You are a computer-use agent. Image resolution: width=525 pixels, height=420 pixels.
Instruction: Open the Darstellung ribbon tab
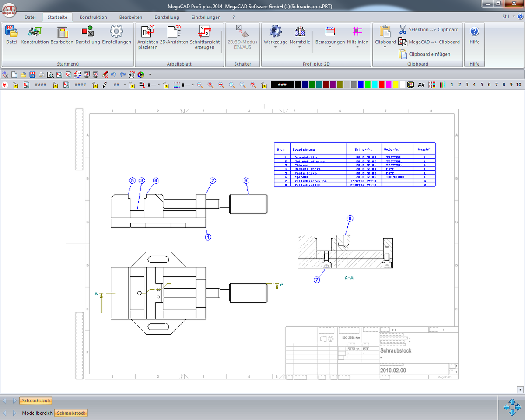[x=167, y=17]
